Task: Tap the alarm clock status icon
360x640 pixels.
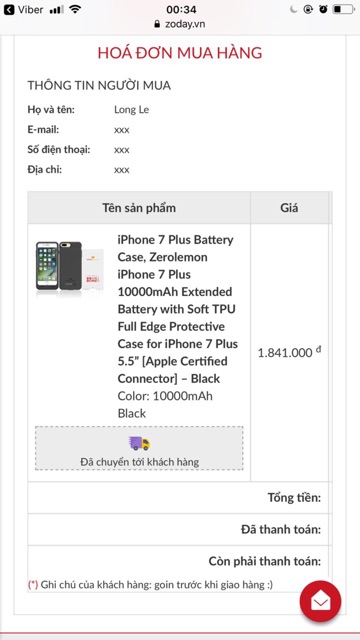Action: point(323,9)
